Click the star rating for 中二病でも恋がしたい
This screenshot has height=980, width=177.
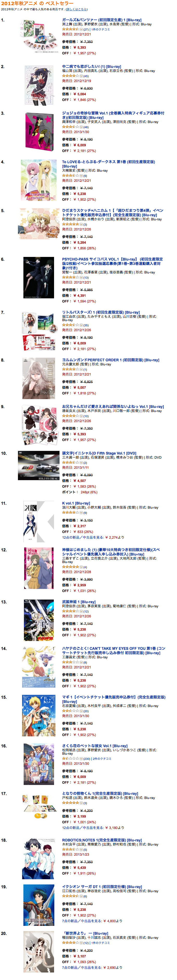coord(71,76)
